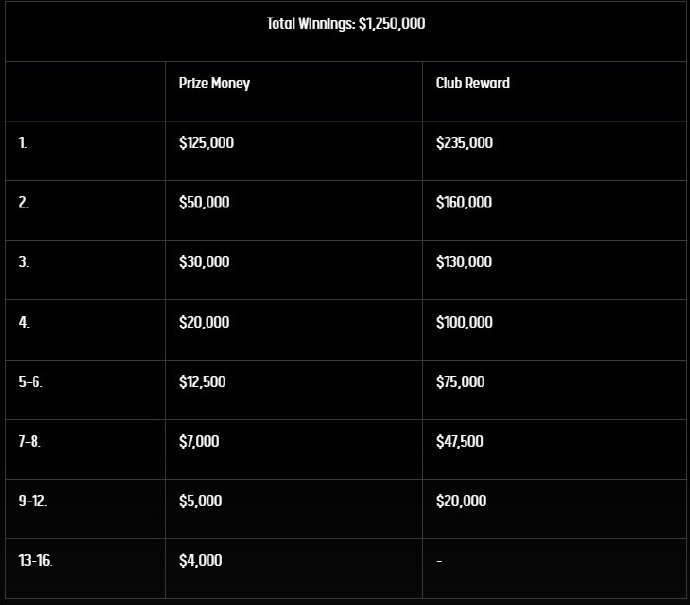Image resolution: width=690 pixels, height=605 pixels.
Task: Click the $75,000 club reward cell
Action: point(460,382)
